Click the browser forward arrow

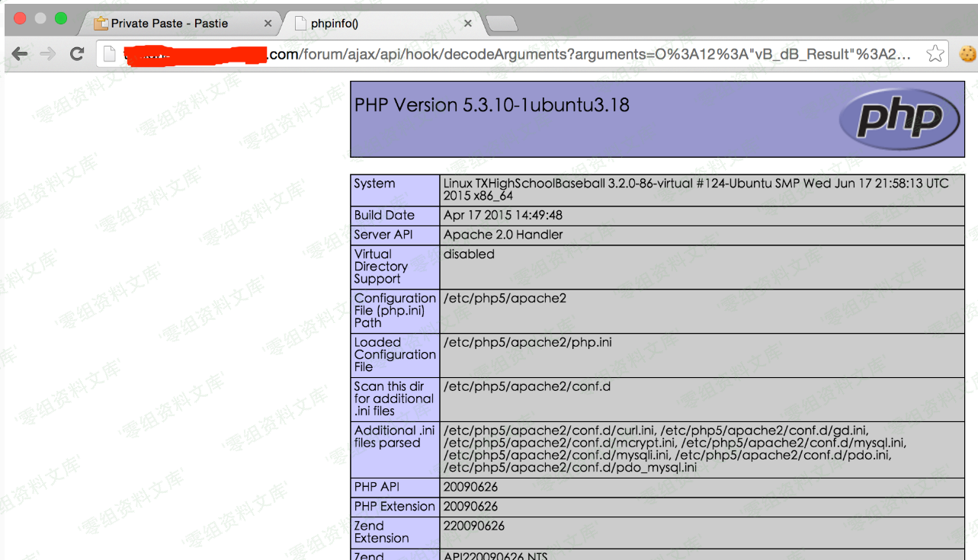(47, 53)
